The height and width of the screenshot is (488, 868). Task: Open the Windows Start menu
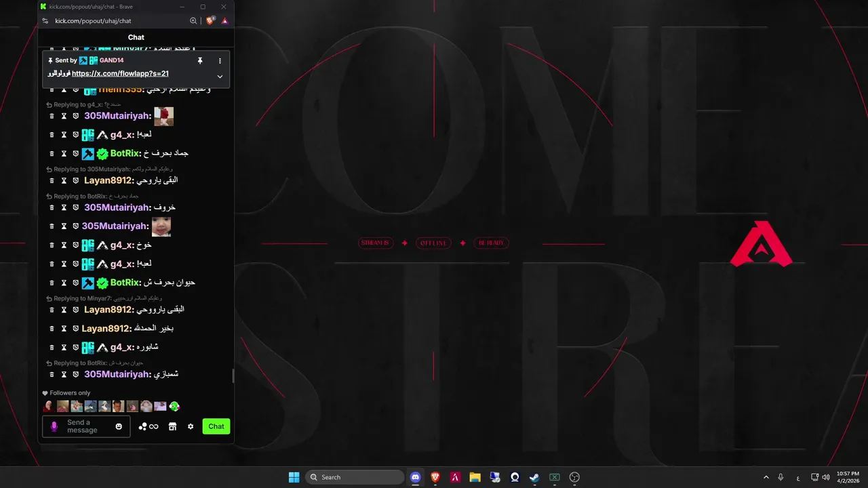point(294,477)
